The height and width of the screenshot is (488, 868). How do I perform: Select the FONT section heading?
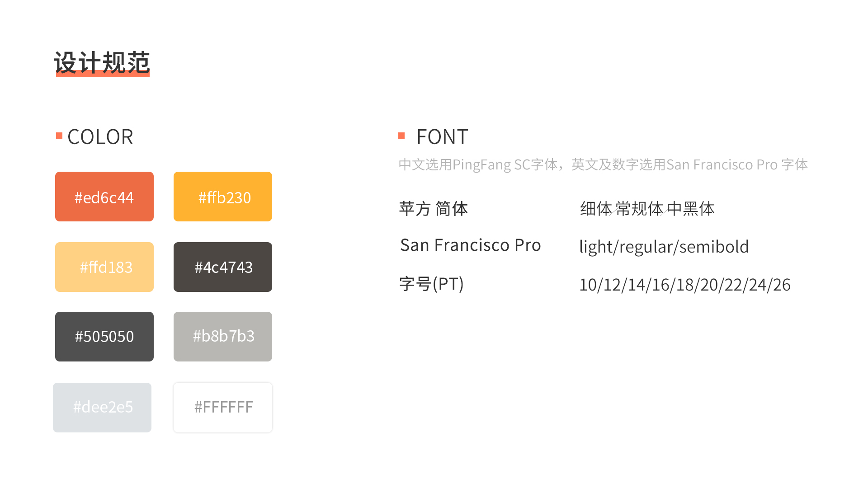click(x=442, y=137)
